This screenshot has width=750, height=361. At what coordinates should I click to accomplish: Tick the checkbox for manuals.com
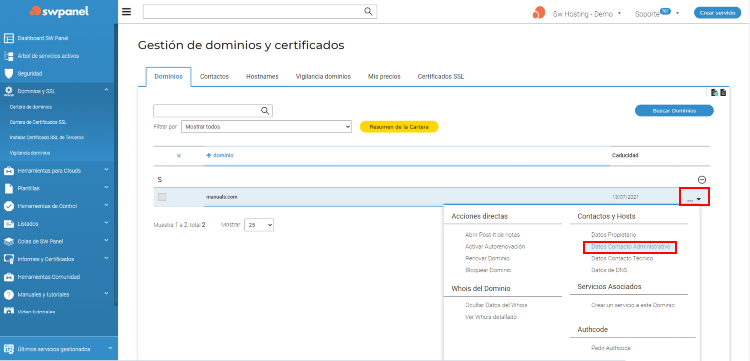(162, 197)
